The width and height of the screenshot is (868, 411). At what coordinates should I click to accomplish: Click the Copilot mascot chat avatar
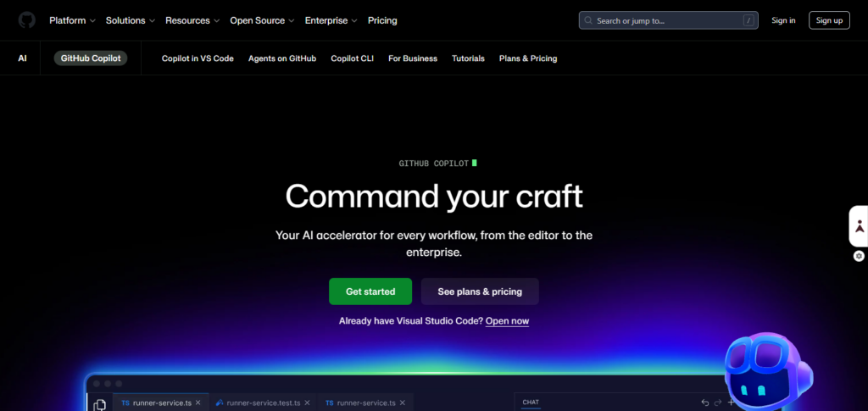point(770,374)
